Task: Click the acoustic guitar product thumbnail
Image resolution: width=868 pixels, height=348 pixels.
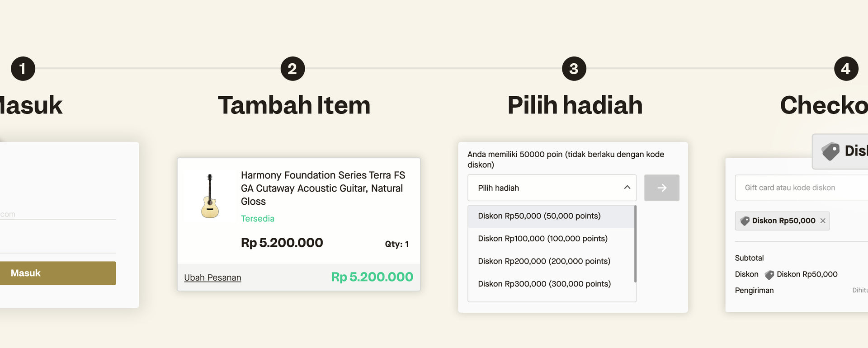Action: (x=210, y=196)
